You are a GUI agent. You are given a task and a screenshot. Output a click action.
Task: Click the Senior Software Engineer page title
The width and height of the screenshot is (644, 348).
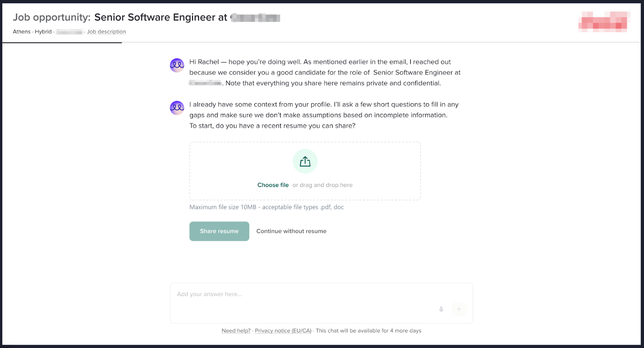[161, 17]
